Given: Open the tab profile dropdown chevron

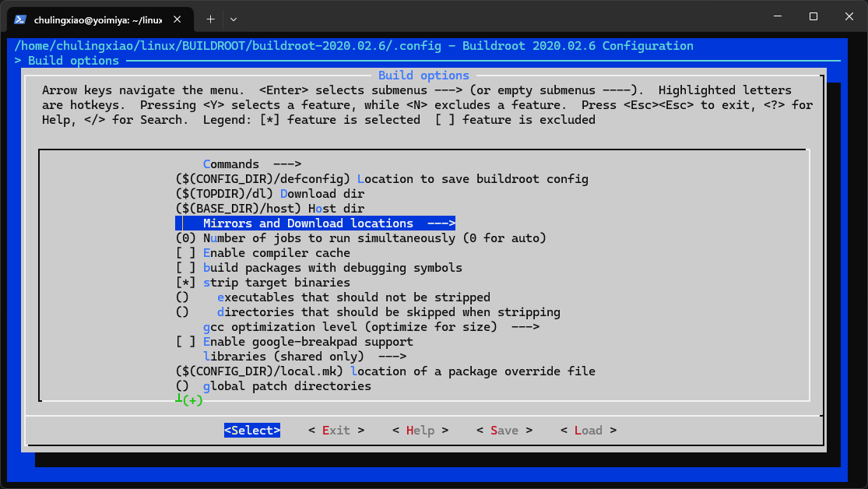Looking at the screenshot, I should click(234, 19).
